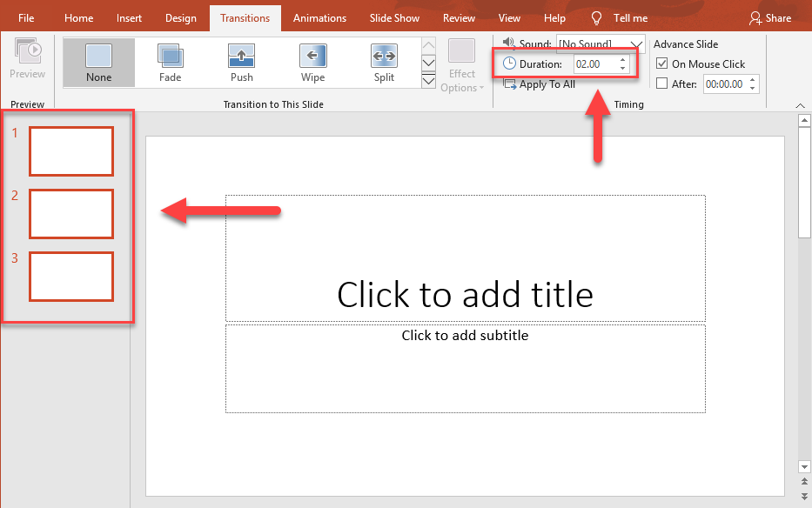Open the Sound dropdown list
Viewport: 812px width, 508px height.
click(636, 44)
